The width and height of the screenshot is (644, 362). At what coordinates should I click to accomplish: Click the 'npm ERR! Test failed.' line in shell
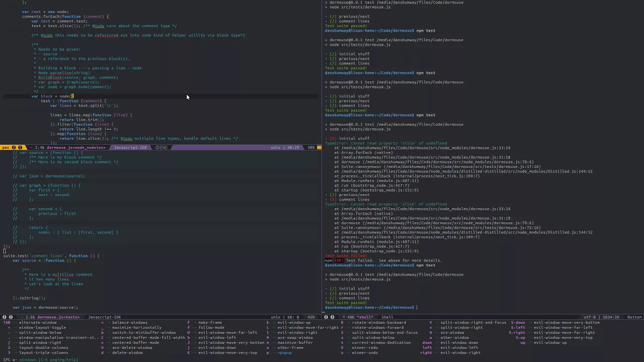tap(383, 260)
